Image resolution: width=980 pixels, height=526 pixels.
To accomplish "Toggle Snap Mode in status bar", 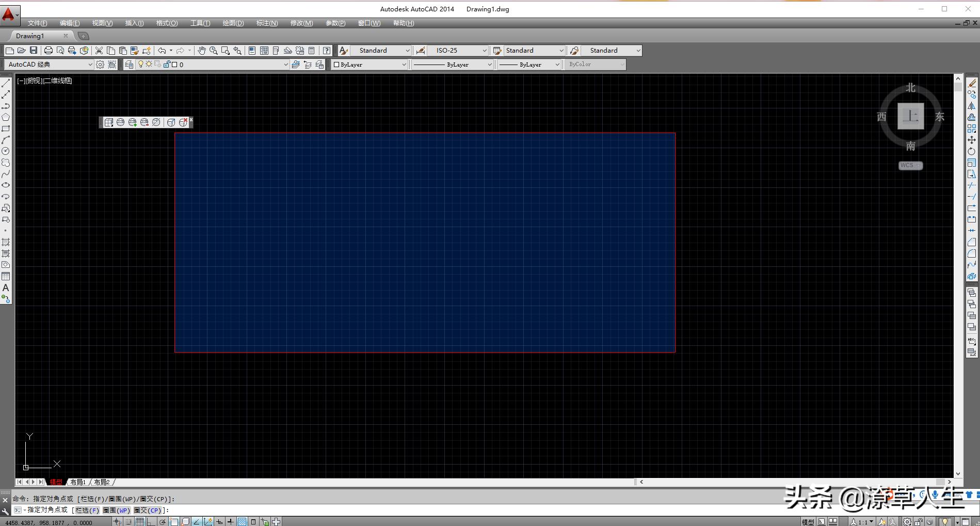I will (128, 522).
